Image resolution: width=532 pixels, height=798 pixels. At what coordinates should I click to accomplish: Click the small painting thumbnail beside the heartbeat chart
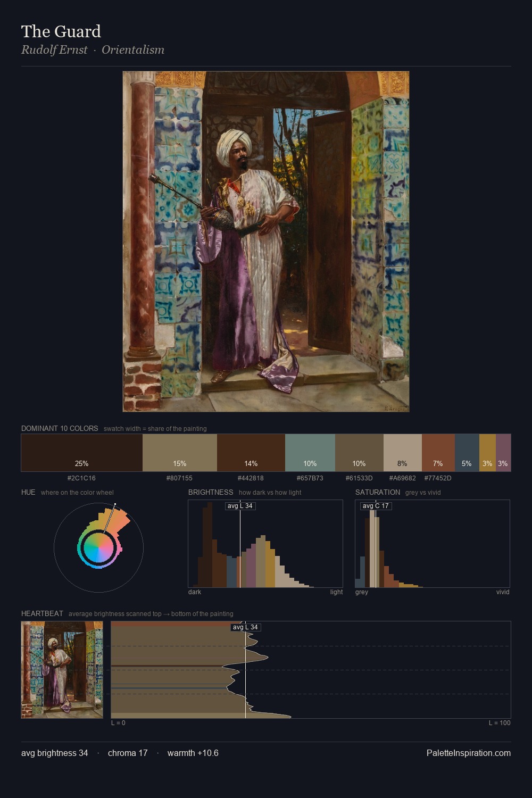coord(62,670)
